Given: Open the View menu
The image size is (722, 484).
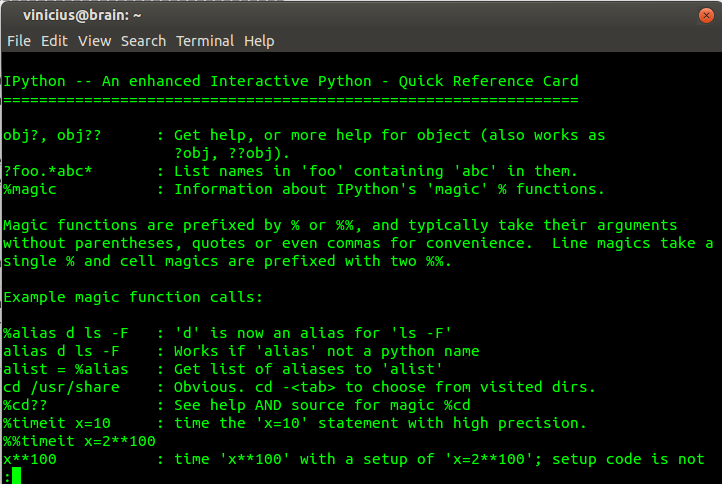Looking at the screenshot, I should (x=94, y=41).
